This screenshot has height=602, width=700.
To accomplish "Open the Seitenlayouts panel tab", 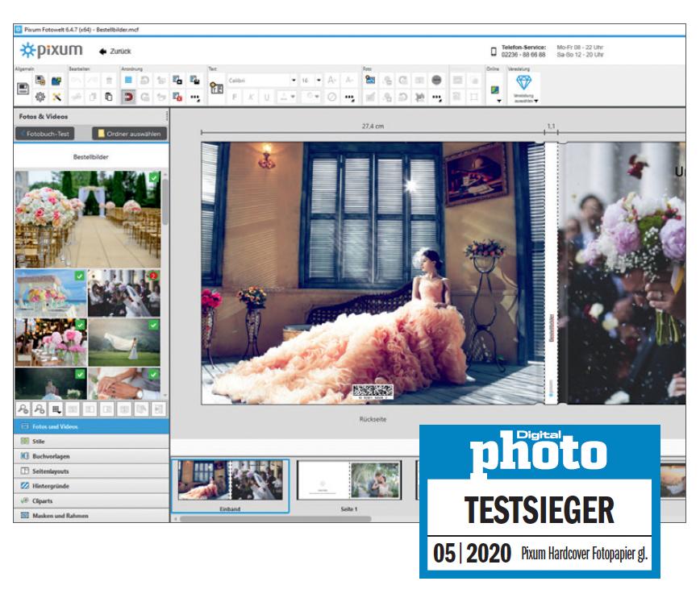I will (91, 471).
